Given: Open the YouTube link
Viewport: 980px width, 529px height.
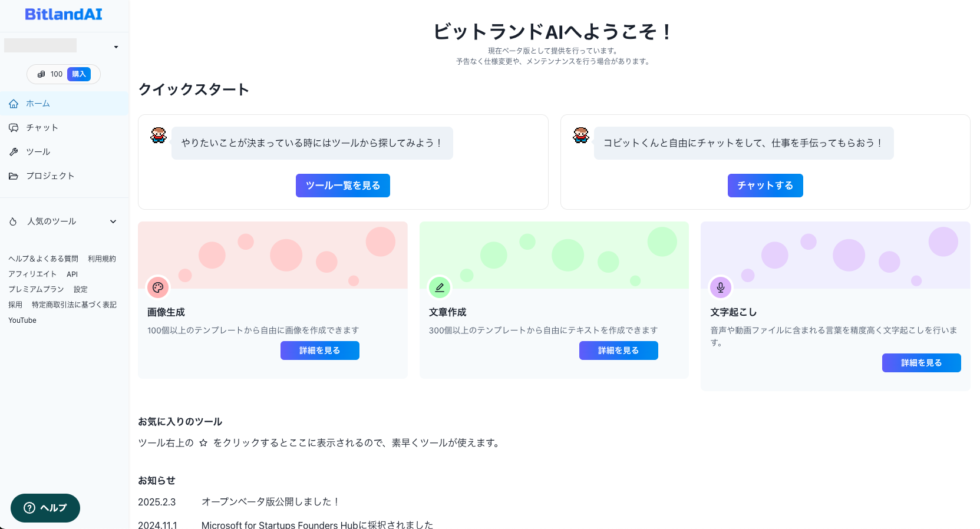Looking at the screenshot, I should [x=22, y=320].
